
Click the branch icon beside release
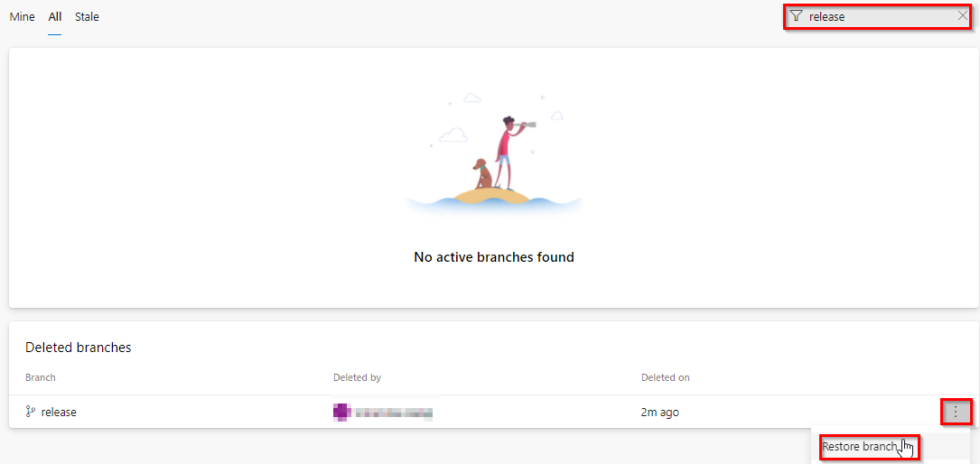[x=30, y=412]
